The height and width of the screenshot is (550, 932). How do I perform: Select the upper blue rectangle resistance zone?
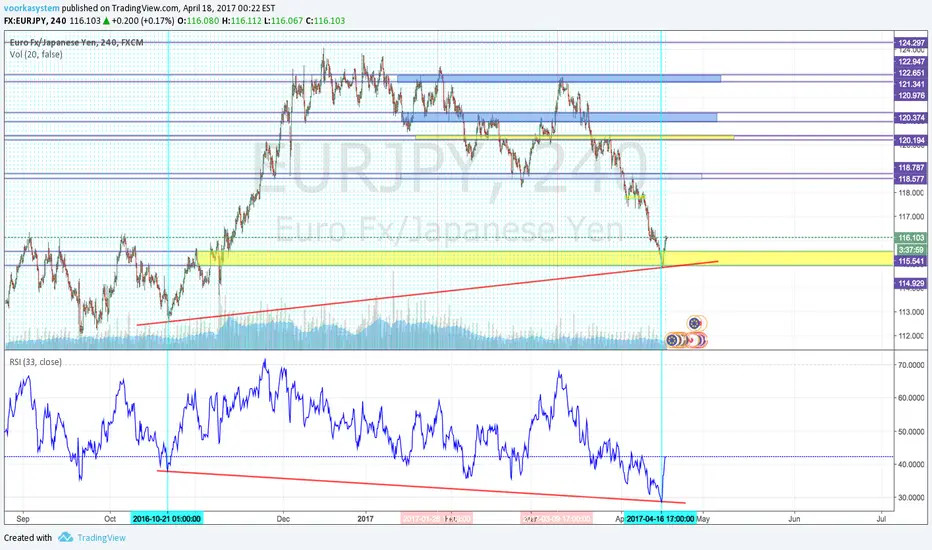(x=559, y=78)
